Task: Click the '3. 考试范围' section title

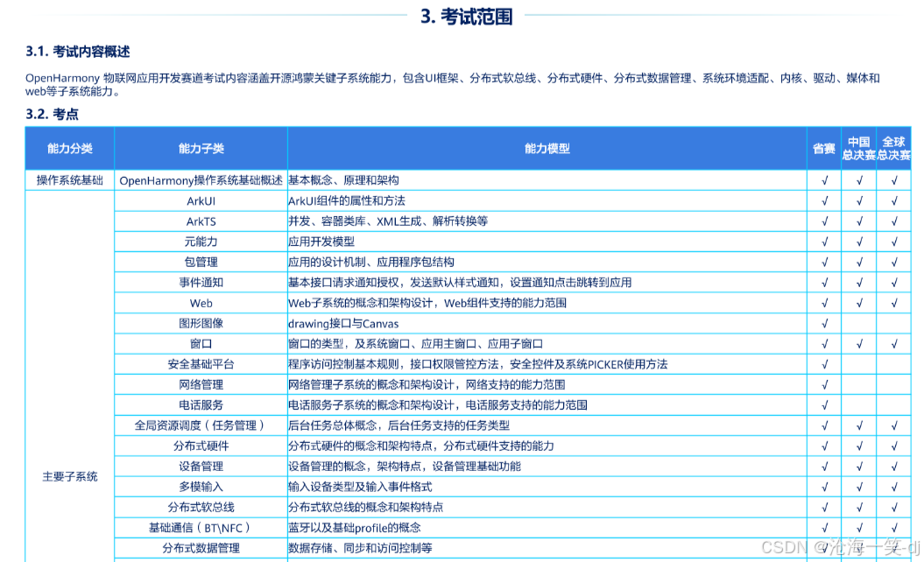Action: [466, 17]
